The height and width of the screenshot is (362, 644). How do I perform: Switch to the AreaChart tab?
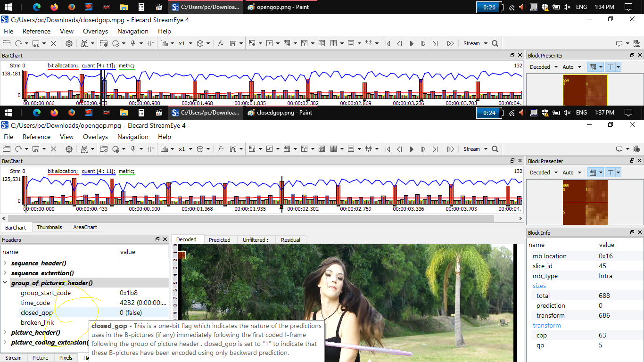click(85, 227)
